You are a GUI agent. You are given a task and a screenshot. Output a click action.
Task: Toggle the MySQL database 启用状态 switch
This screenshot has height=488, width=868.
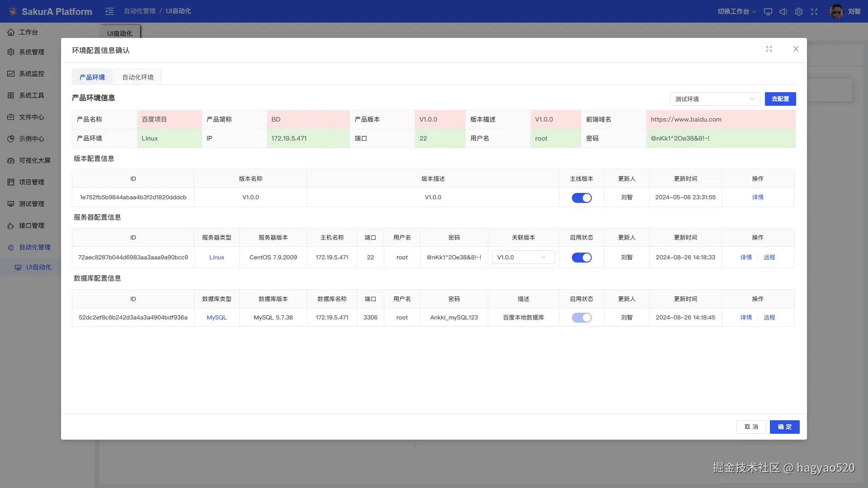(581, 318)
